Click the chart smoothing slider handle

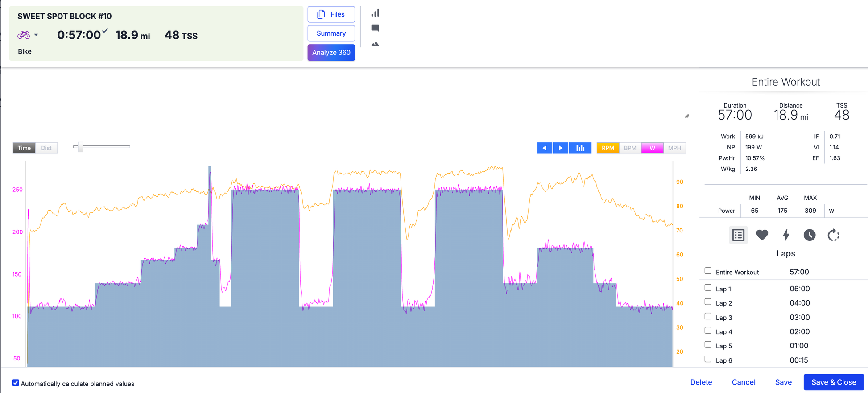80,147
